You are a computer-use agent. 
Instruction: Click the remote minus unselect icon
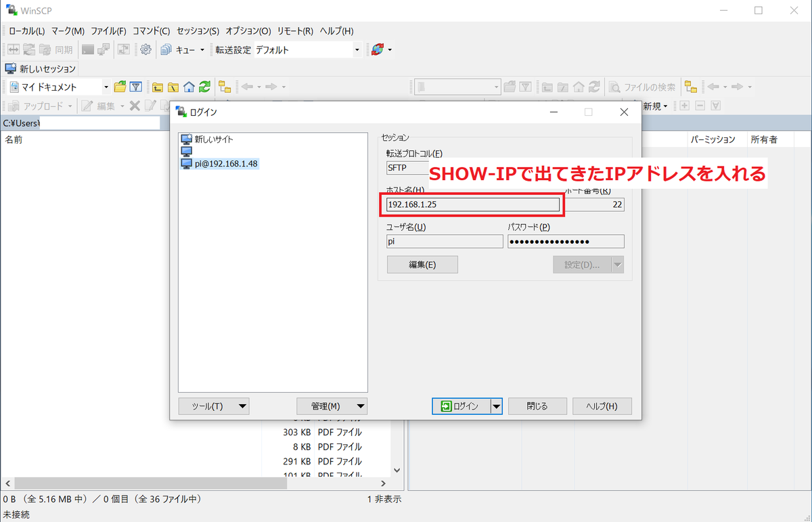(x=700, y=106)
